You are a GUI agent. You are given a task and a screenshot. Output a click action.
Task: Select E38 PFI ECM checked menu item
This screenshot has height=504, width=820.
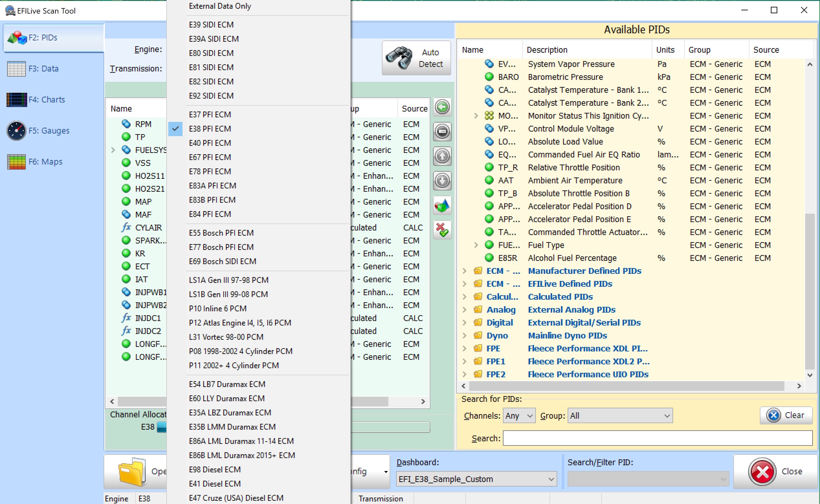pyautogui.click(x=259, y=129)
